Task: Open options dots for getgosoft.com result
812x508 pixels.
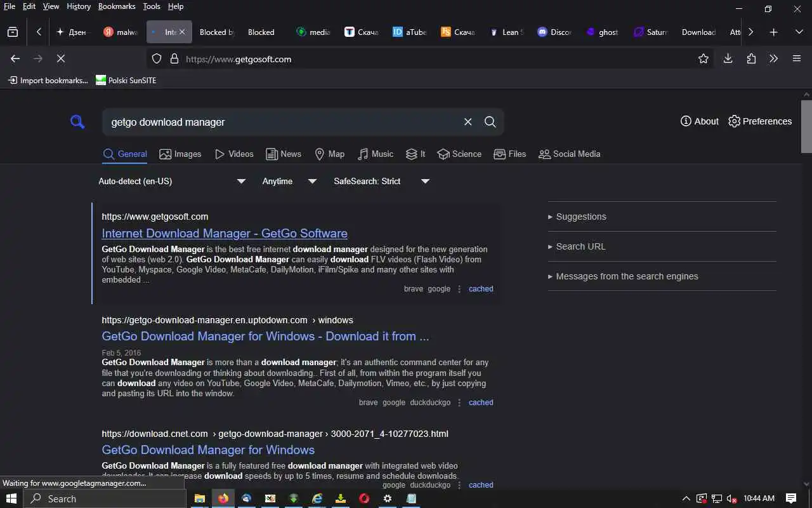Action: click(x=459, y=289)
